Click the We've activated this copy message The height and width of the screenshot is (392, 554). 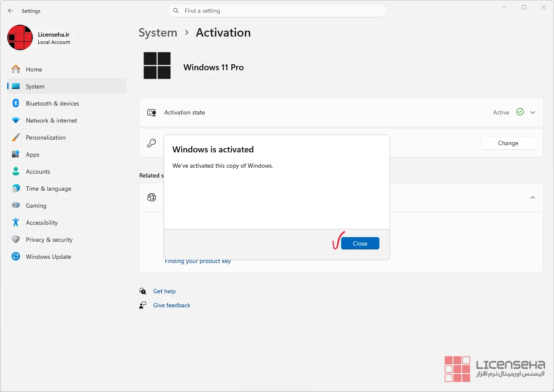(223, 166)
